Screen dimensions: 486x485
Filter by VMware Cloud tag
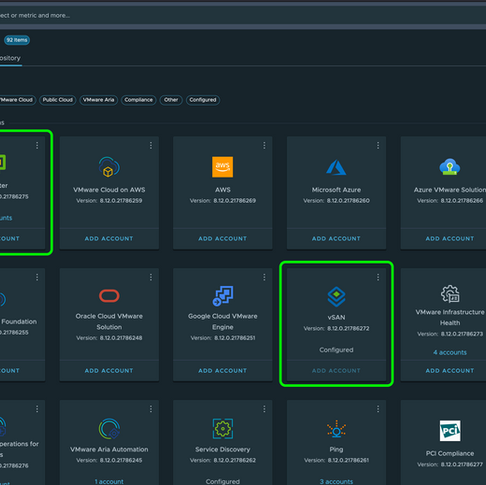tap(17, 100)
